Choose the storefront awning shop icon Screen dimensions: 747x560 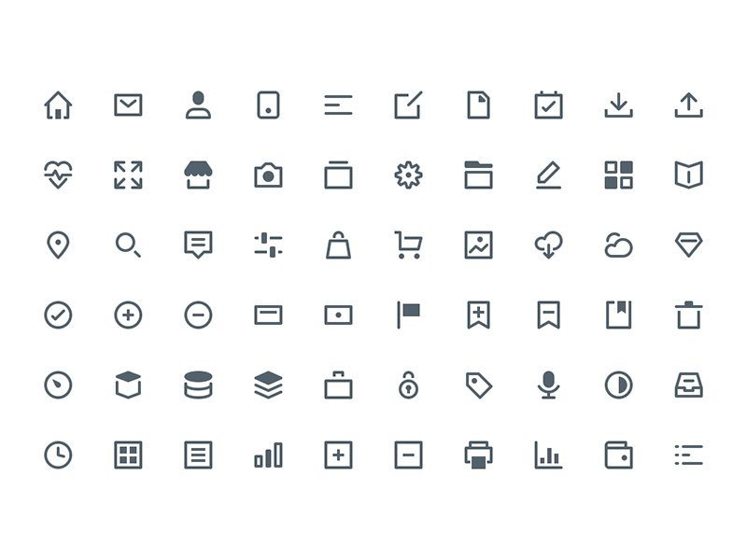click(x=198, y=175)
